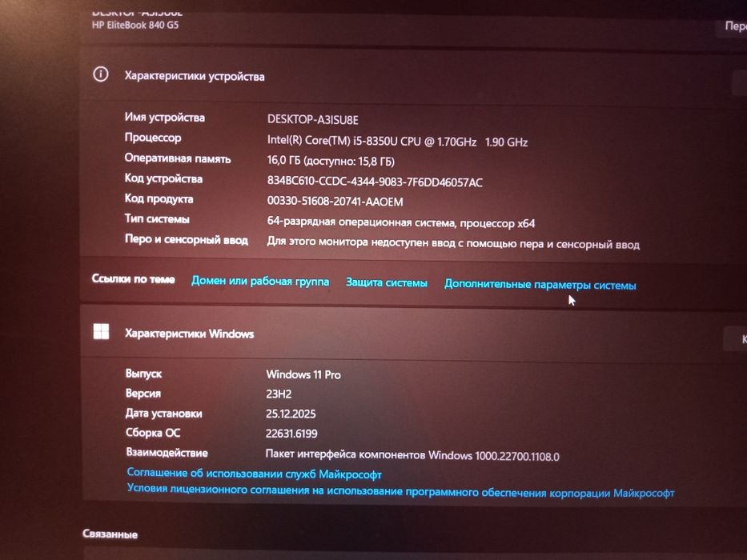Image resolution: width=747 pixels, height=560 pixels.
Task: Click the Выпуск label
Action: coord(143,374)
